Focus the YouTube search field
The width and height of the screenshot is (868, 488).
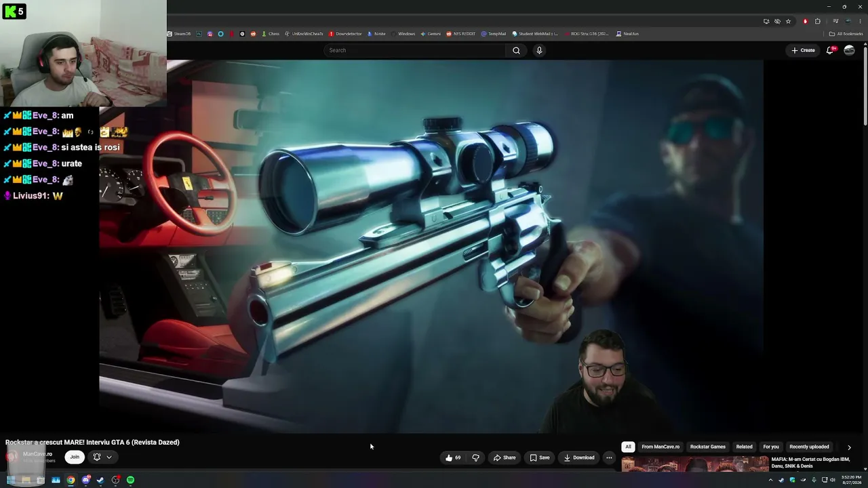point(414,50)
